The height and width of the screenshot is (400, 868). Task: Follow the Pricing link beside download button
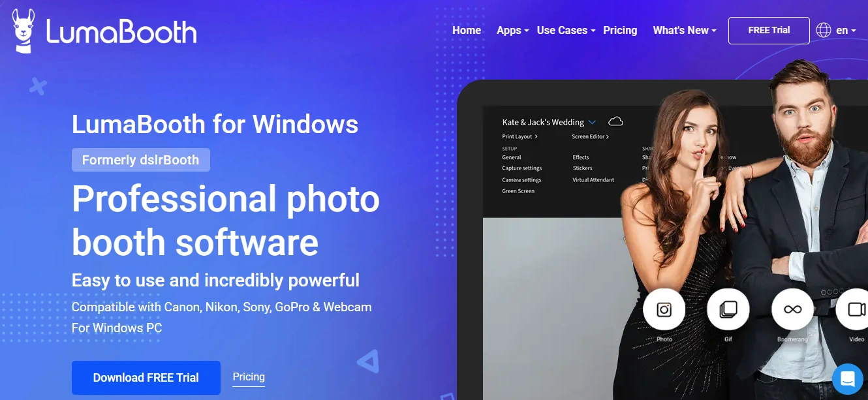coord(249,377)
